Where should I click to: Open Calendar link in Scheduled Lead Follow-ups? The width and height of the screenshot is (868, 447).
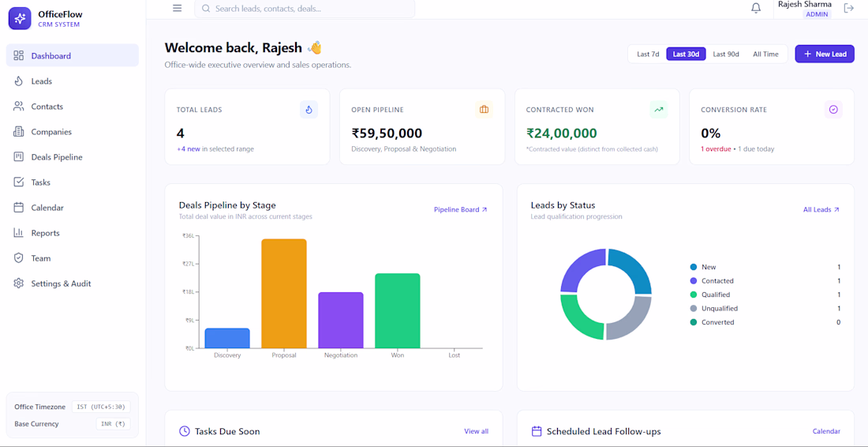826,431
